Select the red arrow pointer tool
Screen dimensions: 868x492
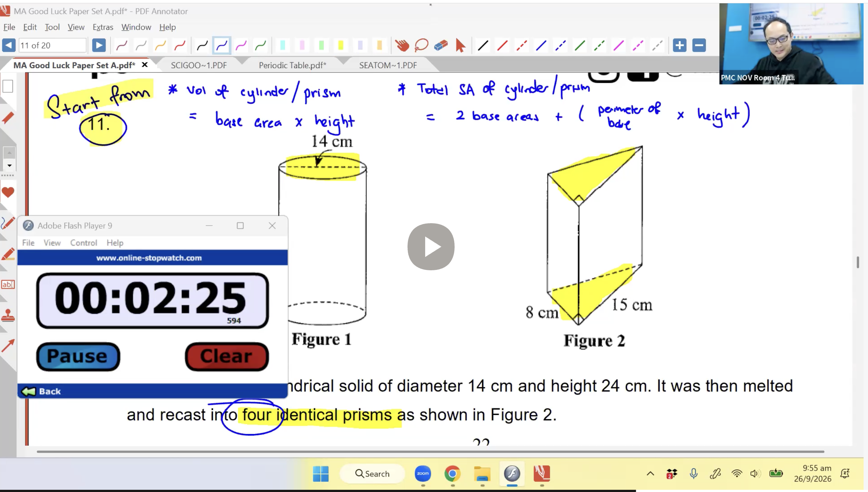point(460,46)
